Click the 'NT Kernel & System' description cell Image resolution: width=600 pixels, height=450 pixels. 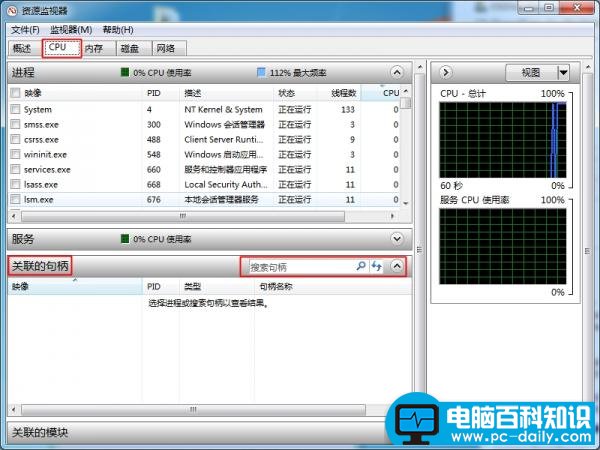click(223, 109)
